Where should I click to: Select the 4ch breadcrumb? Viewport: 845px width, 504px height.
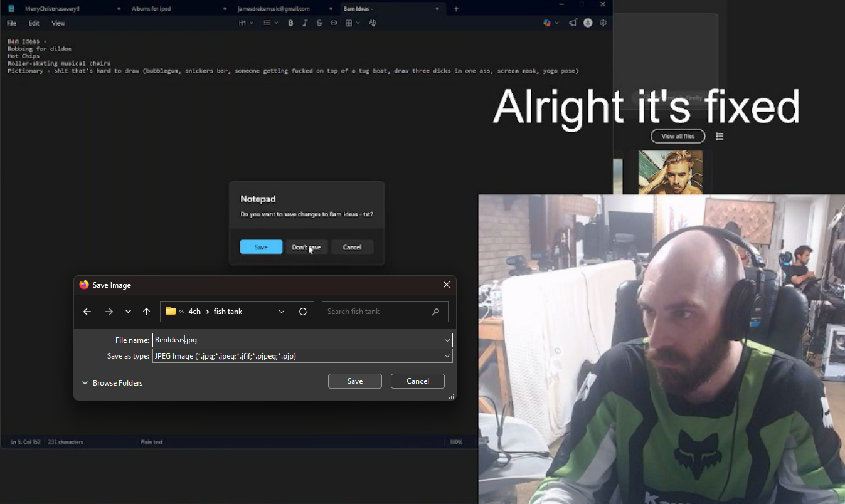tap(194, 312)
